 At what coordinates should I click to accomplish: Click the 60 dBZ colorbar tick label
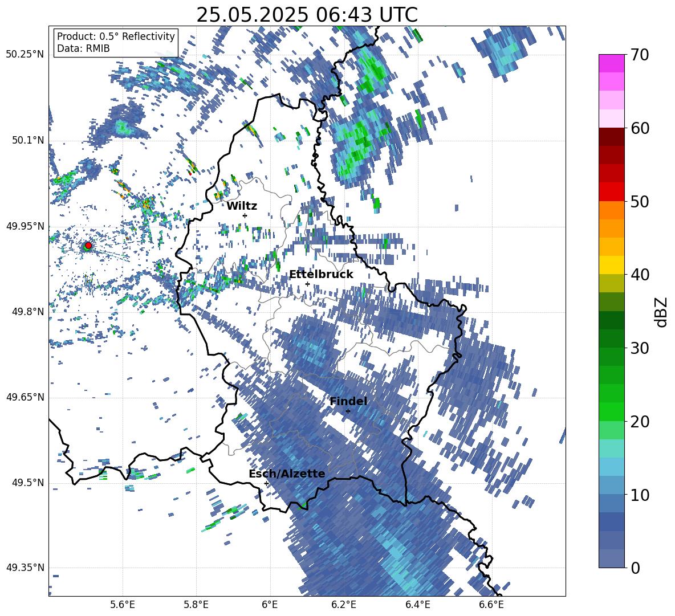639,128
